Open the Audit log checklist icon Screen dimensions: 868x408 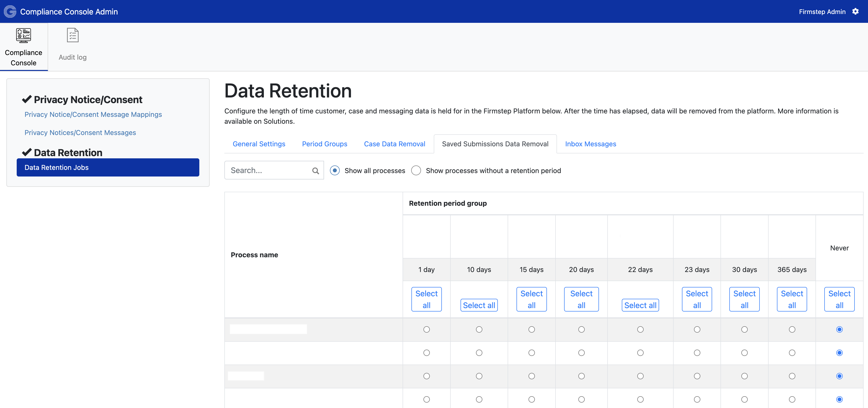(72, 35)
